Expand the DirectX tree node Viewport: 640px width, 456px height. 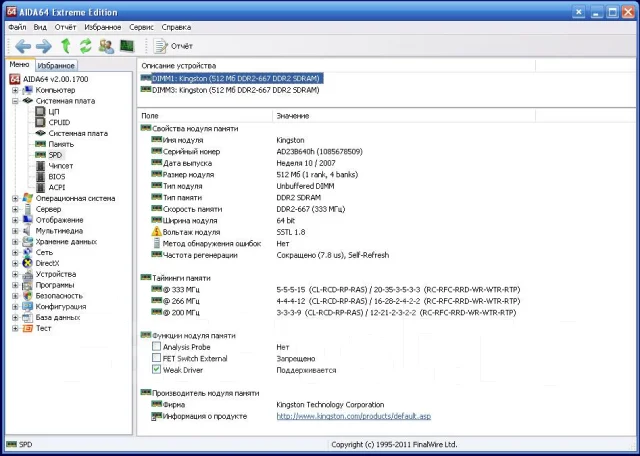(15, 263)
